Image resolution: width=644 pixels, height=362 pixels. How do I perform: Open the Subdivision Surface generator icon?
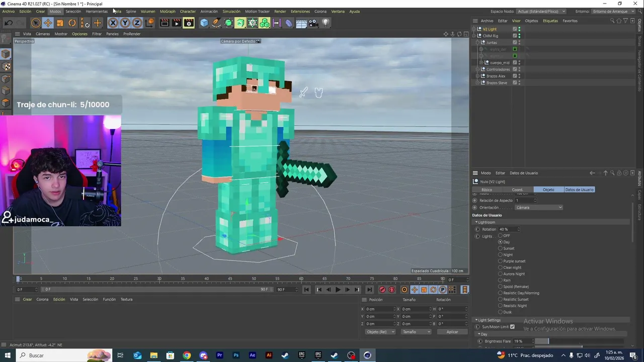228,23
